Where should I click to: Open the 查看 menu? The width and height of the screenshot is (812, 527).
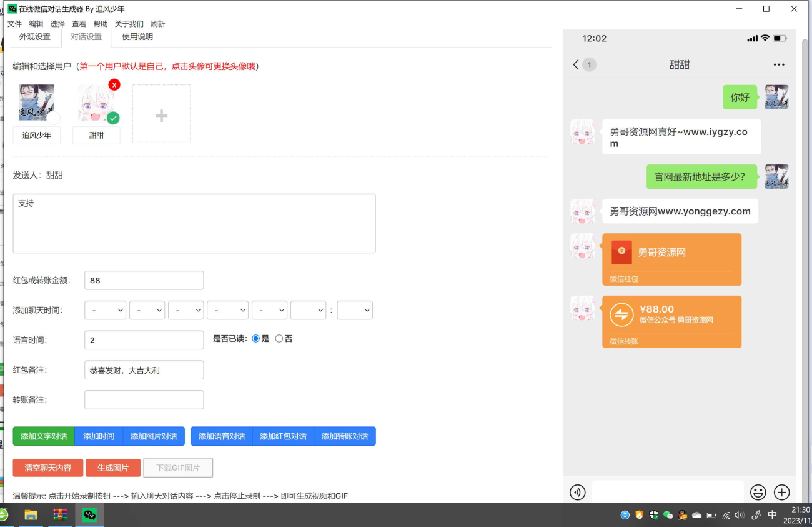pos(79,24)
